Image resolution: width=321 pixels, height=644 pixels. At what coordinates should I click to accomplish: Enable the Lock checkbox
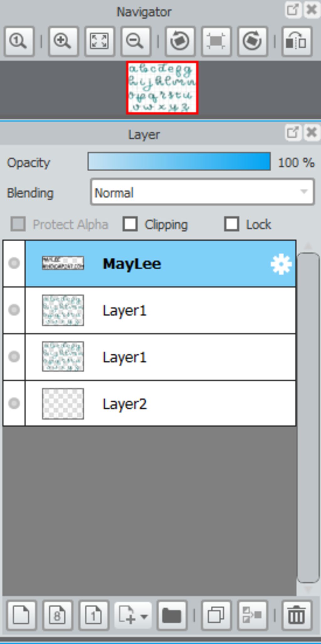pos(232,224)
